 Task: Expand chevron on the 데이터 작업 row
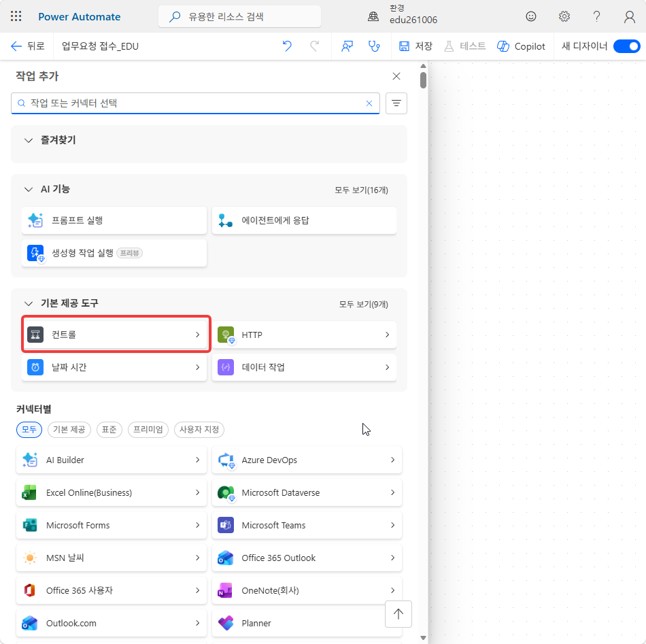pos(388,367)
